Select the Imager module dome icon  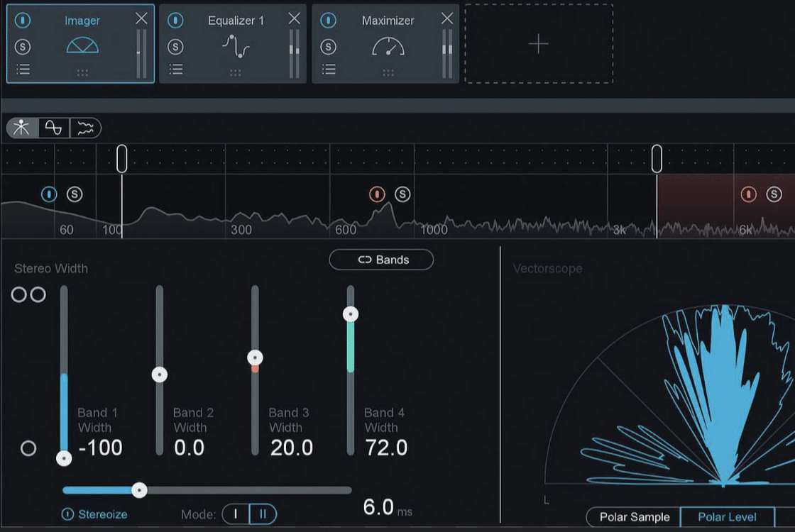point(82,45)
